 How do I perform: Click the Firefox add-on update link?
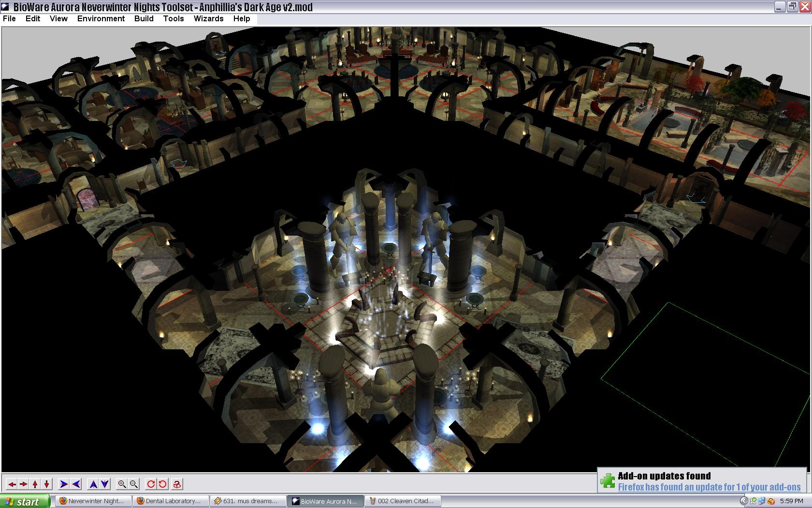point(709,487)
